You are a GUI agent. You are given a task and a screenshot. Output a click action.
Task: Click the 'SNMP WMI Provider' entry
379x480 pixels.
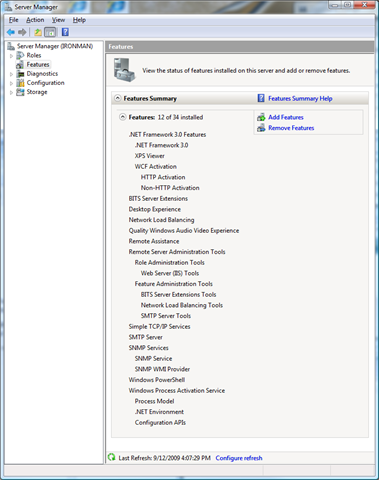(162, 369)
